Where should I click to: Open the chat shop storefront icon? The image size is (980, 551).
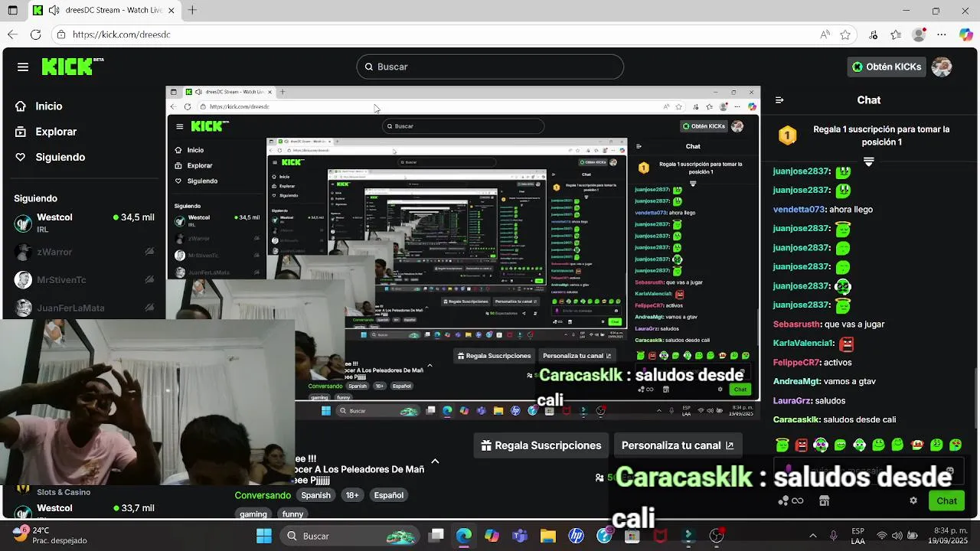pyautogui.click(x=824, y=500)
